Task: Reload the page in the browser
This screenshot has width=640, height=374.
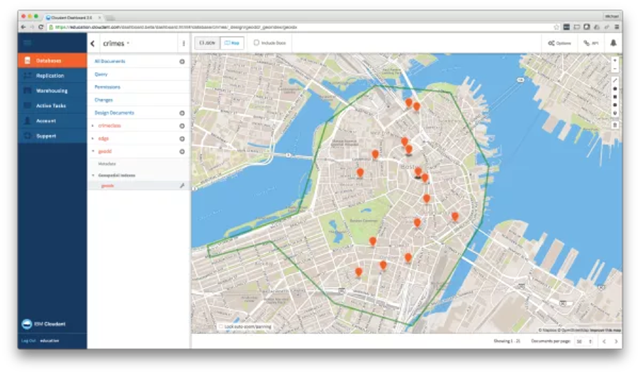Action: pos(41,27)
